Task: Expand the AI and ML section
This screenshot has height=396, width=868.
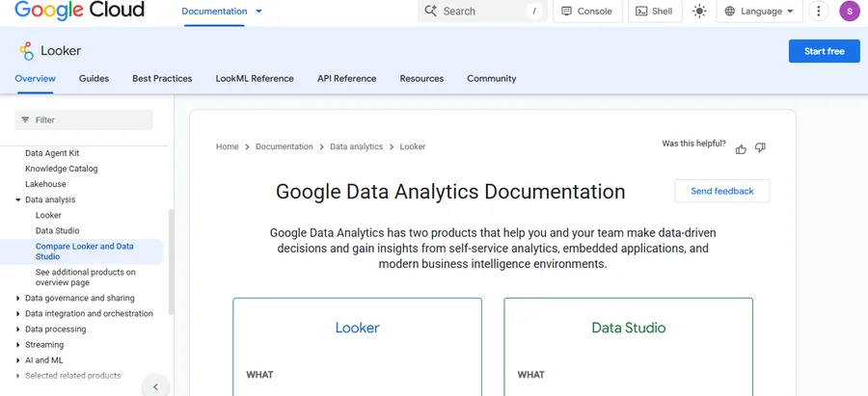Action: click(x=18, y=360)
